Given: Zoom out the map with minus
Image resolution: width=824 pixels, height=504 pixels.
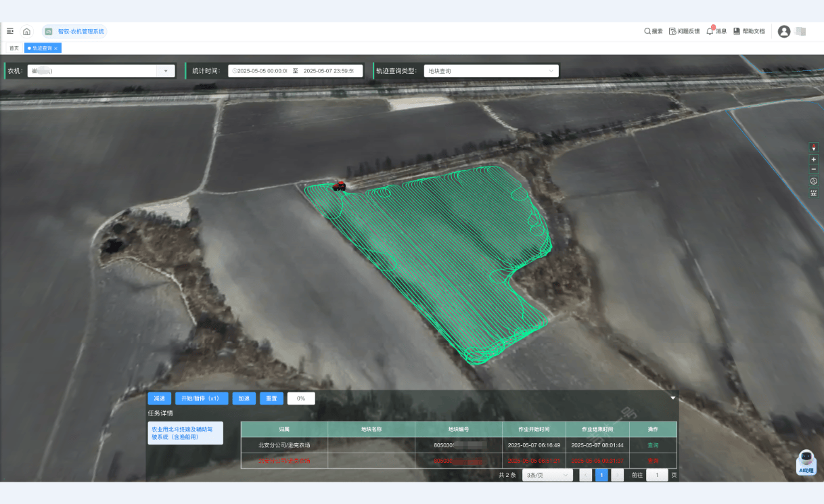Looking at the screenshot, I should pyautogui.click(x=814, y=169).
